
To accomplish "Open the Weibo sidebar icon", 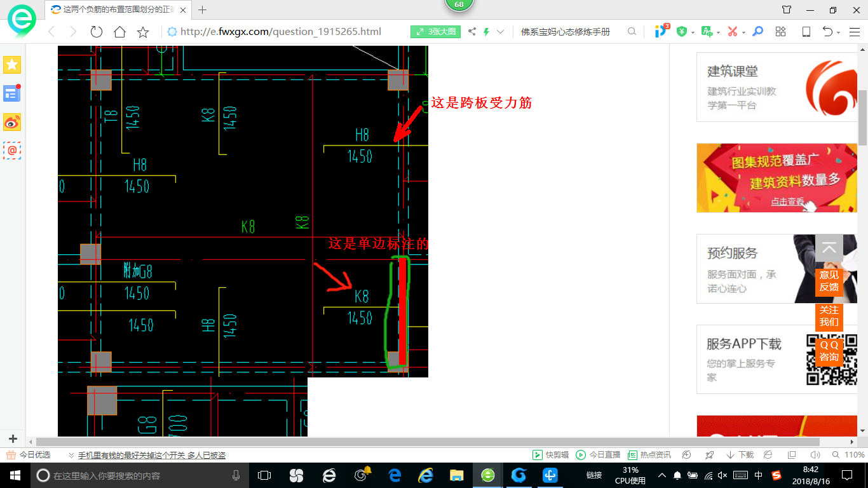I will click(12, 122).
